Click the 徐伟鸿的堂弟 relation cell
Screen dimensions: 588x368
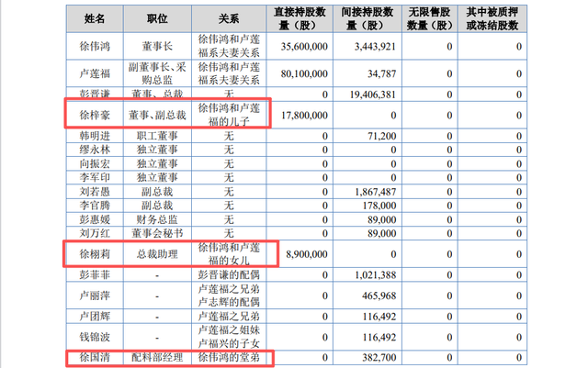click(229, 358)
